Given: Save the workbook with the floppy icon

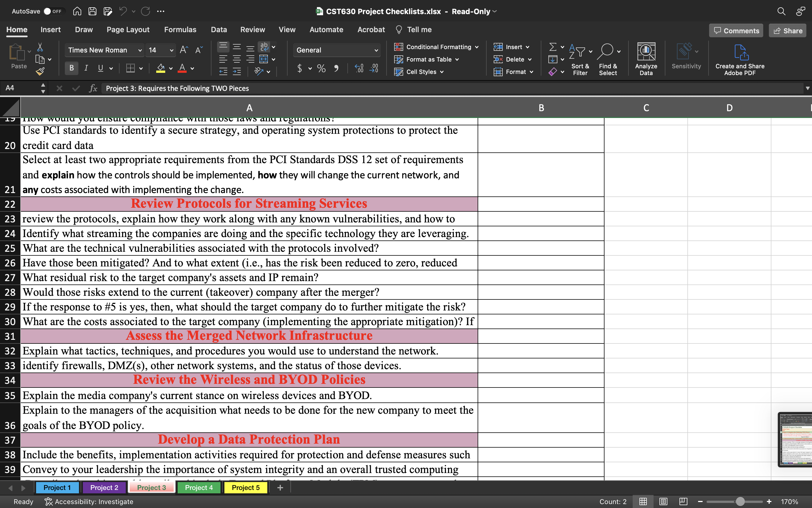Looking at the screenshot, I should click(92, 11).
